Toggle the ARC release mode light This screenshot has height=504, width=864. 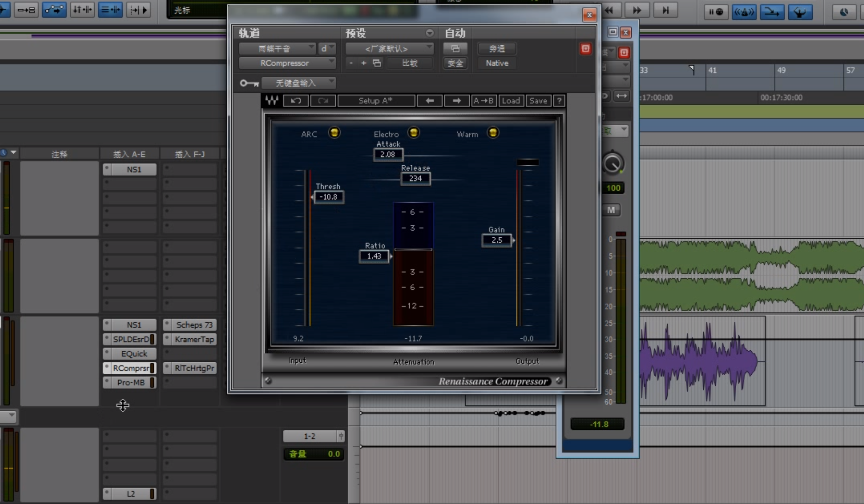coord(334,133)
